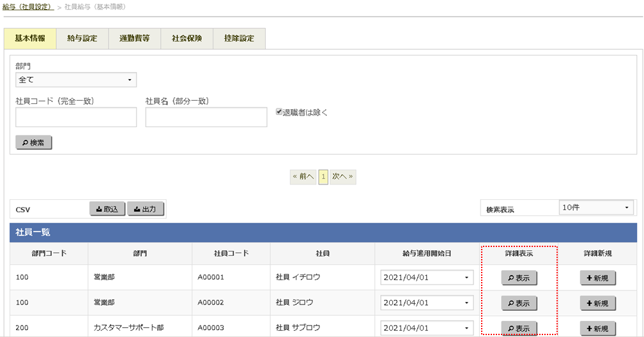Go to the 控除設定 tab
Screen dimensions: 644x337
pos(239,38)
